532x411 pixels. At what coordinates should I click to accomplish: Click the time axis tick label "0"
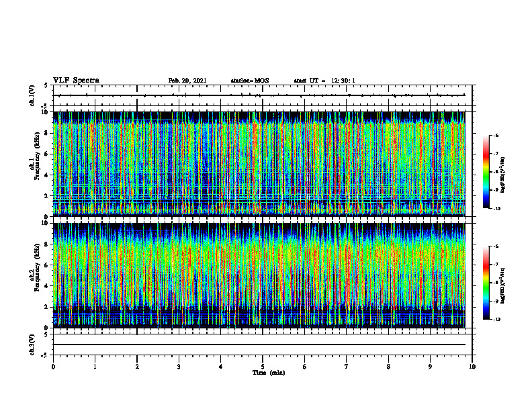click(53, 367)
